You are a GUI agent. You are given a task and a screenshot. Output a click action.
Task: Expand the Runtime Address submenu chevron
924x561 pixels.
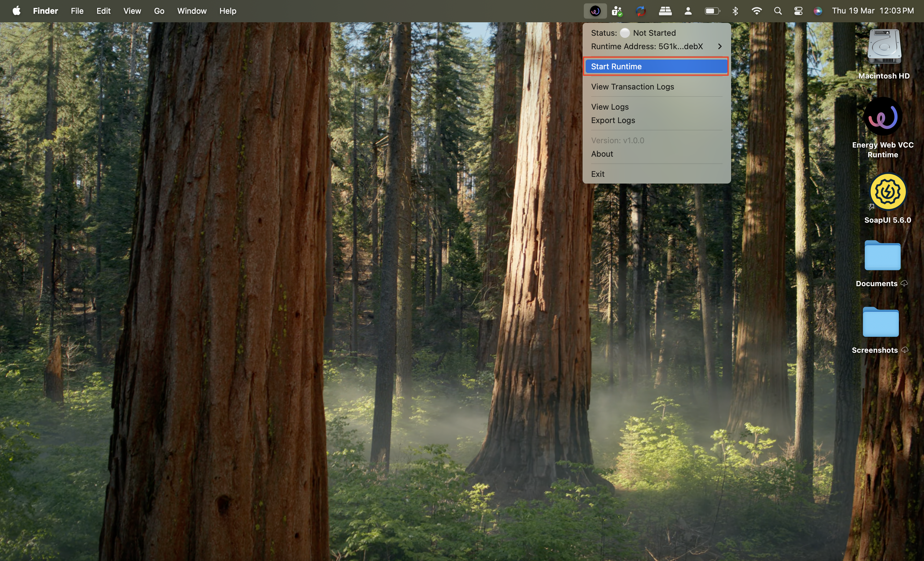tap(719, 46)
